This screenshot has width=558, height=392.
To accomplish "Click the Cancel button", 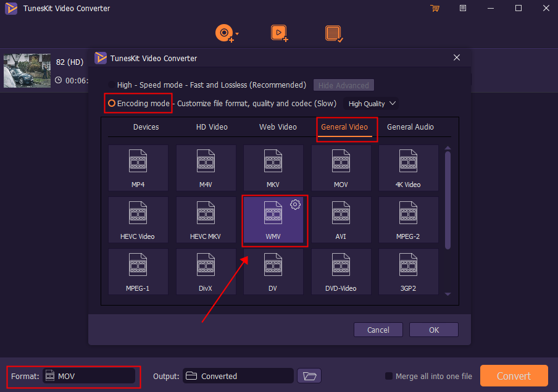I will pos(378,330).
